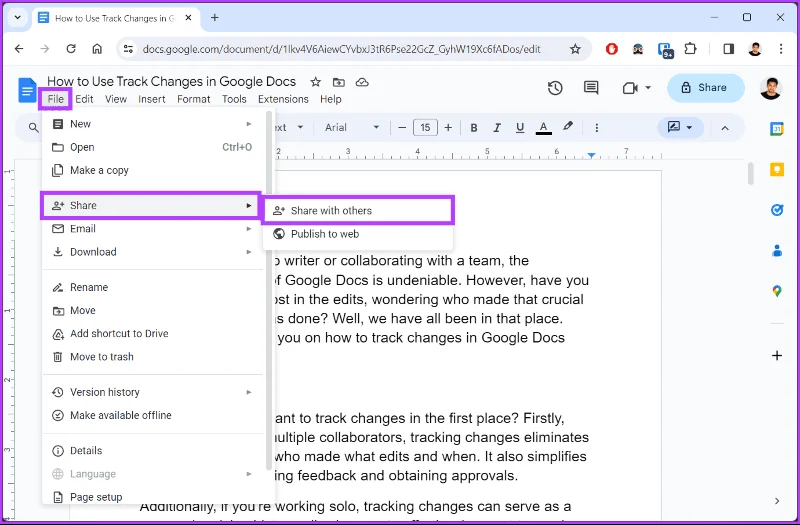Choose Rename from File menu

click(x=153, y=287)
